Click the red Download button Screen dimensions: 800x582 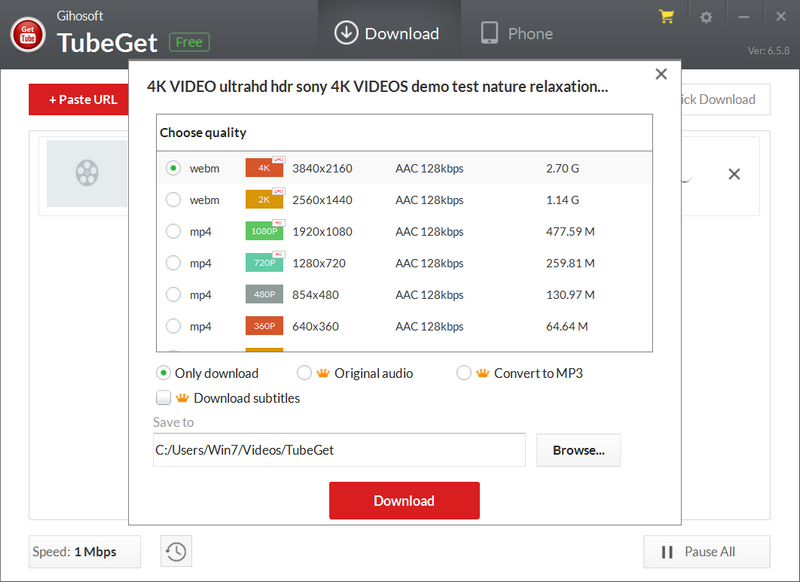coord(404,500)
